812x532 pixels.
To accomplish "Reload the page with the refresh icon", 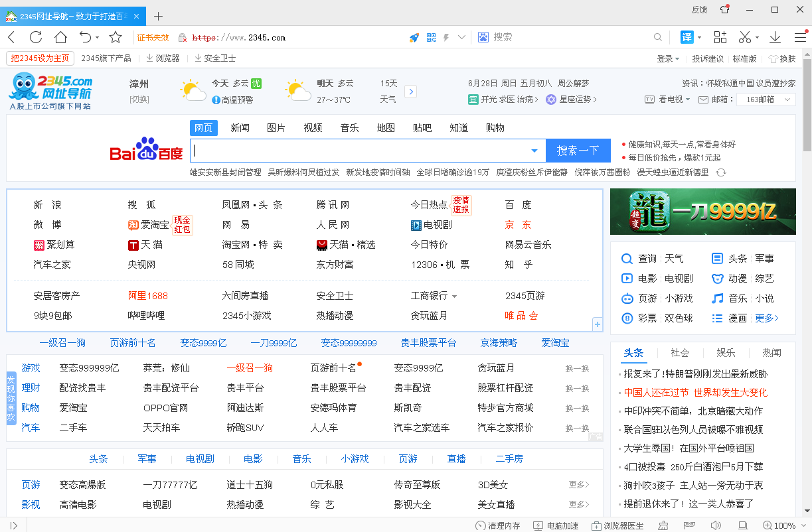I will (x=36, y=37).
